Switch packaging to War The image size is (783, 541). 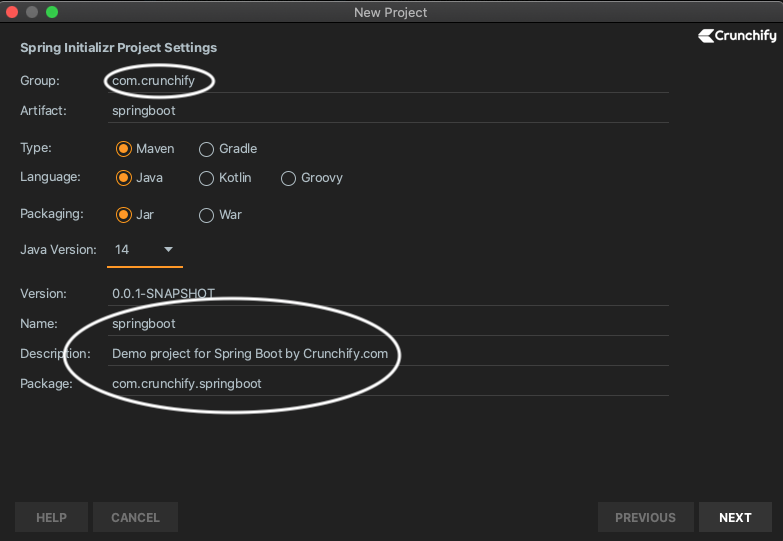(x=207, y=215)
